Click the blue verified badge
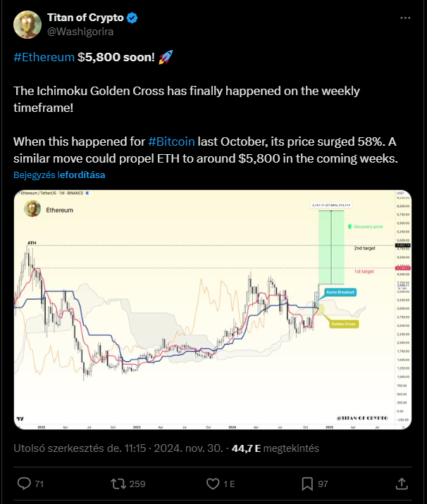Viewport: 427px width, 504px height. coord(132,18)
